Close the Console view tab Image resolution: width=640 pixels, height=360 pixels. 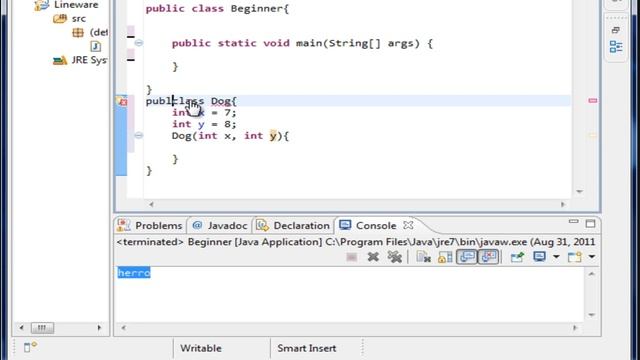pyautogui.click(x=408, y=225)
